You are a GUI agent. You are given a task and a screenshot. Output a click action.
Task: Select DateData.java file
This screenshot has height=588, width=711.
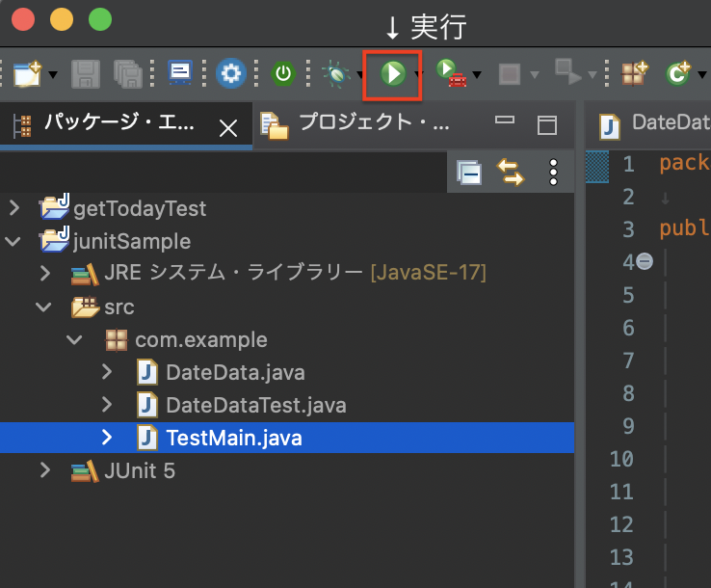pos(235,372)
